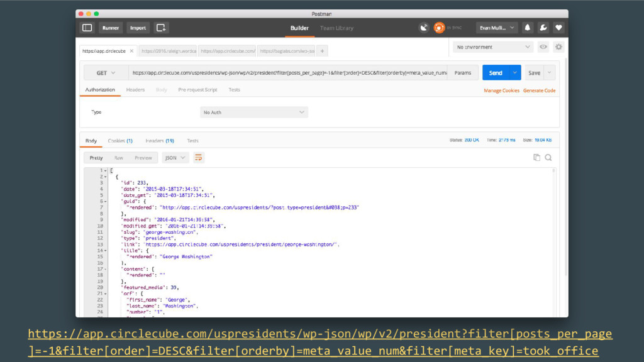Change the JSON format dropdown
644x362 pixels.
(175, 158)
